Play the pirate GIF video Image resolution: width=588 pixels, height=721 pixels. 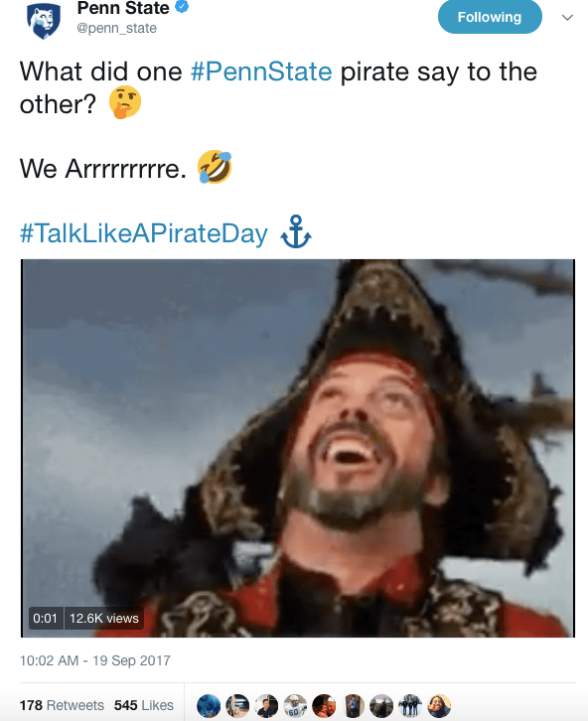pos(298,448)
